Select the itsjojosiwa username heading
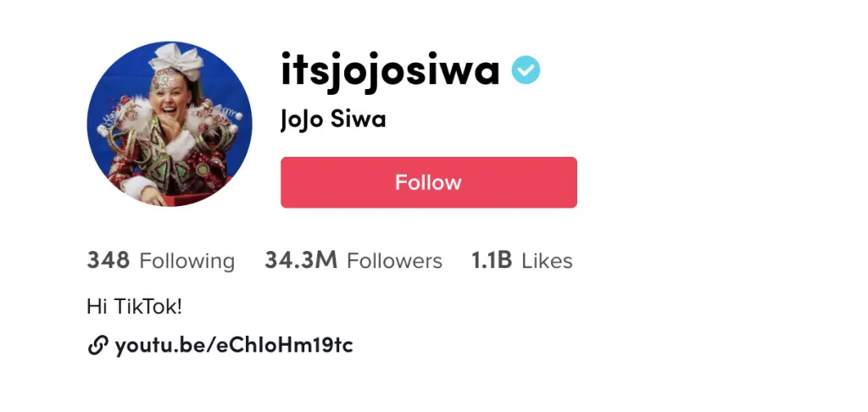Viewport: 868px width, 412px height. pos(390,70)
